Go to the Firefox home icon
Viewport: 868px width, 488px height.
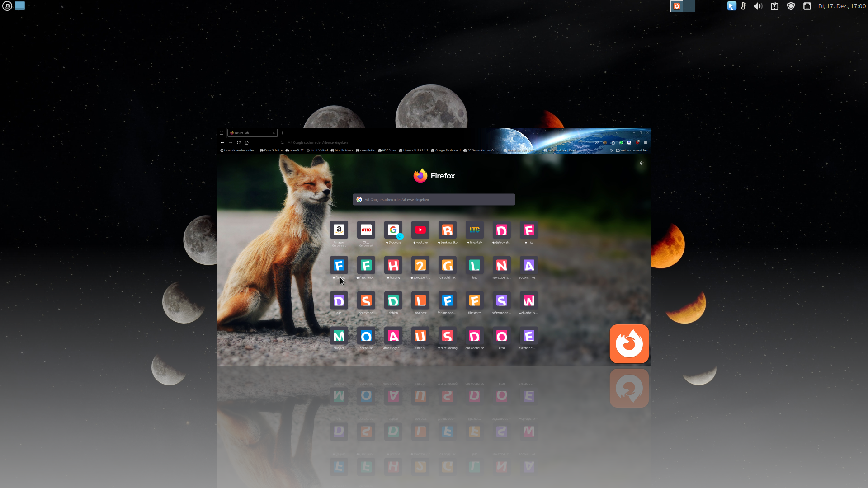point(247,142)
